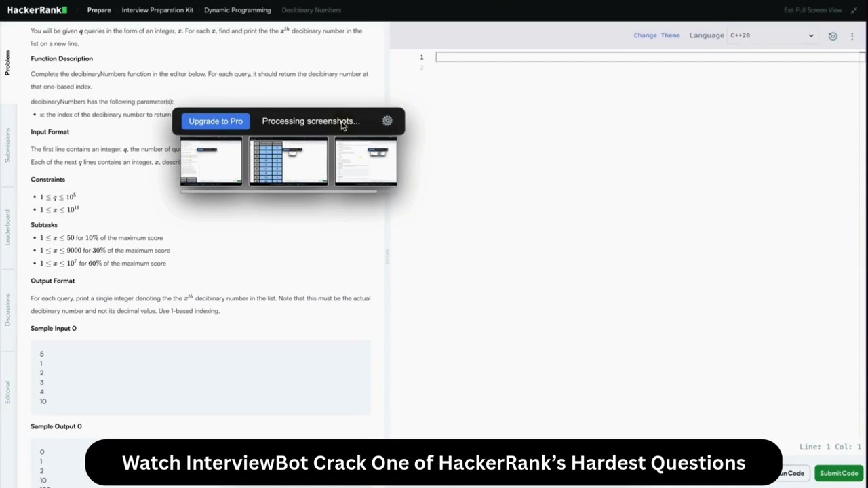Open the settings gear in overlay

387,121
